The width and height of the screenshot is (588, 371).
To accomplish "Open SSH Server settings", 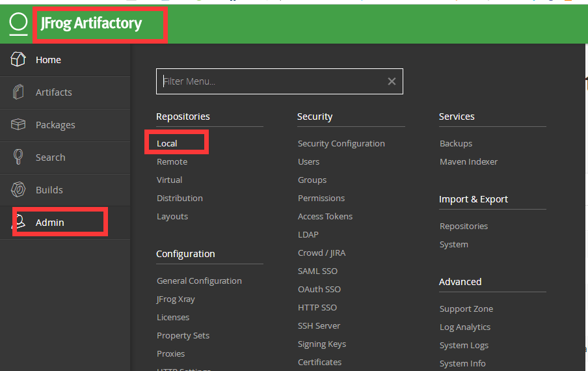I will pos(319,325).
